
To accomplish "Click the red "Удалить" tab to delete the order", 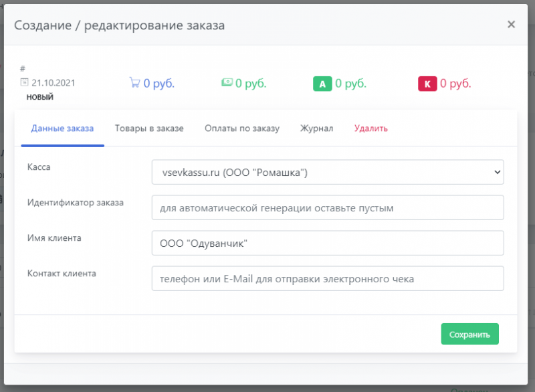I will [x=370, y=127].
